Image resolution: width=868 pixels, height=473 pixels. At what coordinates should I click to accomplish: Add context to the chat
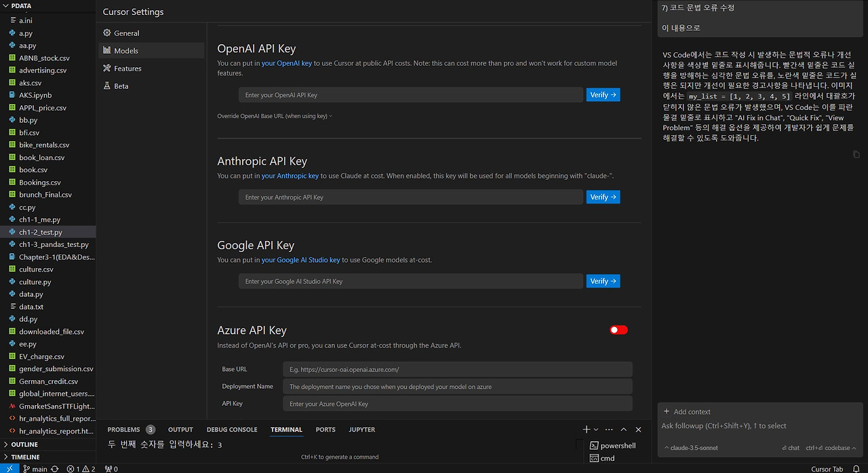tap(688, 411)
